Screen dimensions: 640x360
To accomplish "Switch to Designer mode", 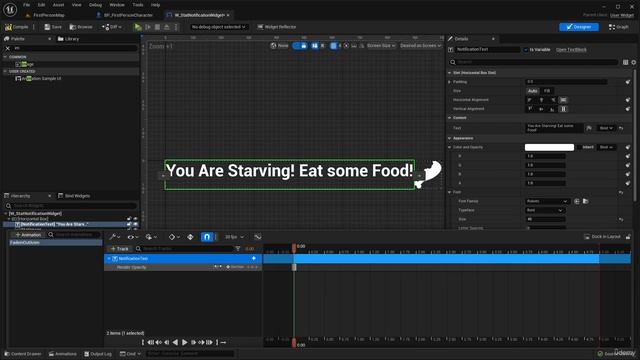I will click(x=579, y=27).
